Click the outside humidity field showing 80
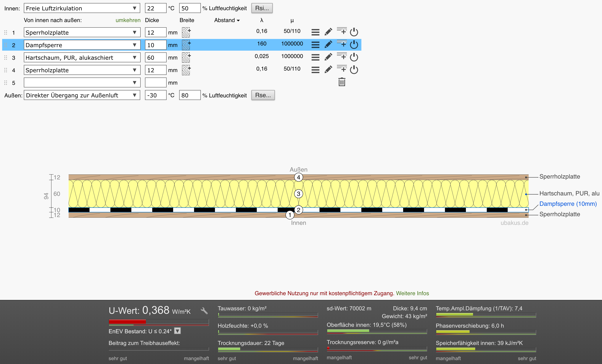The height and width of the screenshot is (364, 602). (x=190, y=95)
